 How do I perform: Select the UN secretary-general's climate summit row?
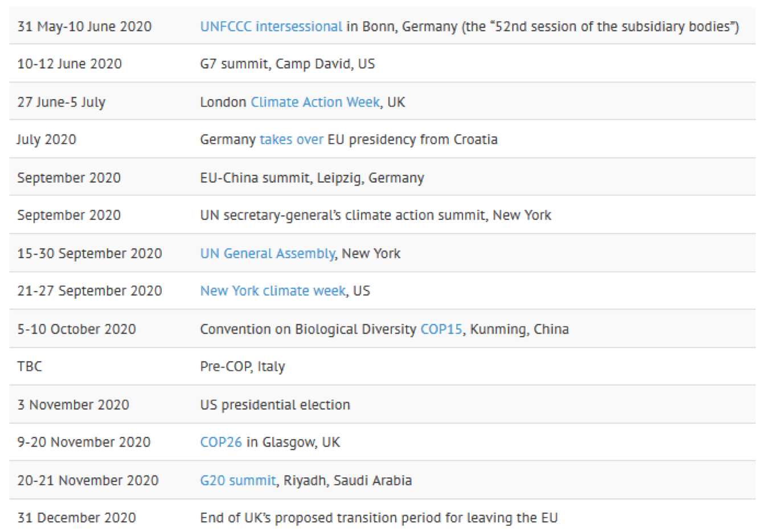[x=382, y=215]
